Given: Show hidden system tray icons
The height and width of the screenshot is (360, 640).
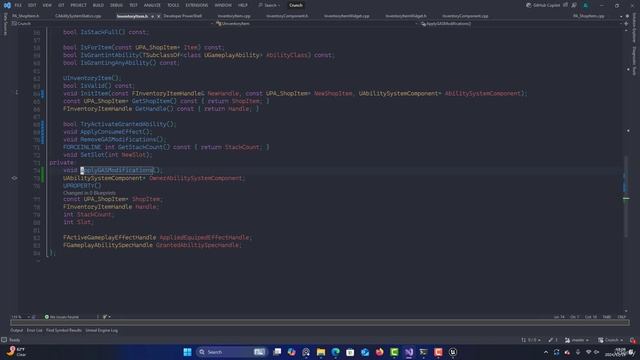Looking at the screenshot, I should (x=546, y=352).
